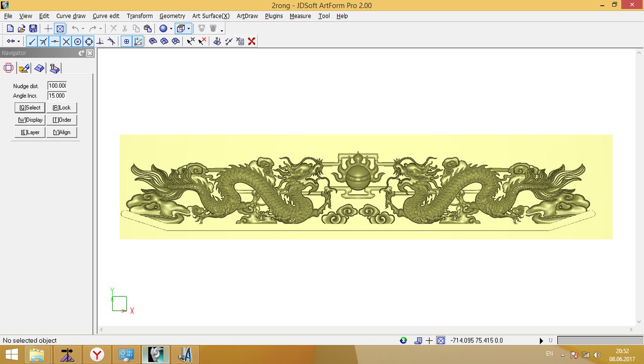Click the Save file icon

[33, 29]
